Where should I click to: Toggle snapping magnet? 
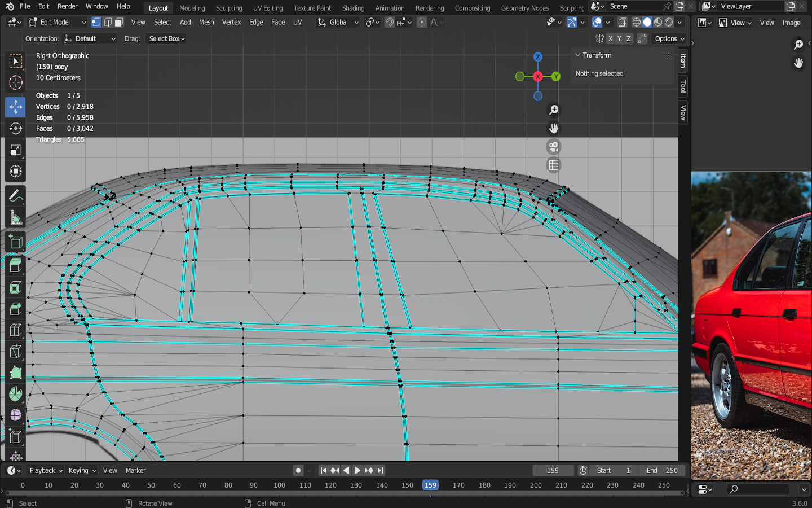[x=389, y=23]
